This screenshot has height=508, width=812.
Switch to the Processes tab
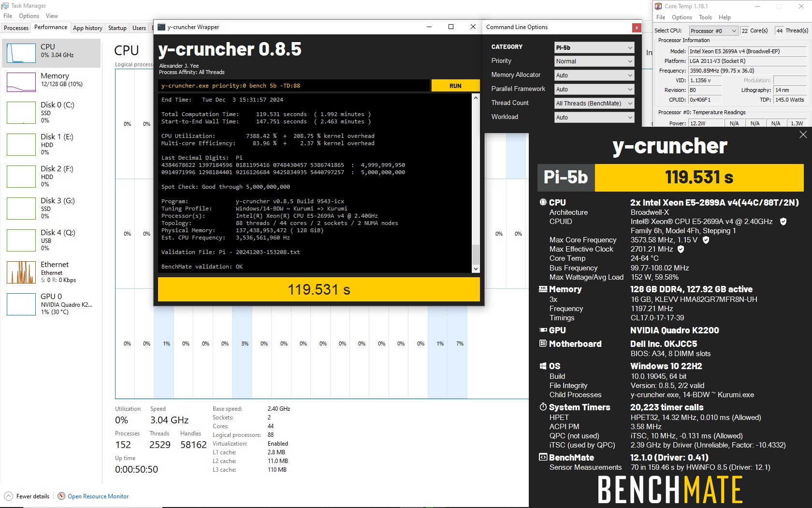point(16,28)
